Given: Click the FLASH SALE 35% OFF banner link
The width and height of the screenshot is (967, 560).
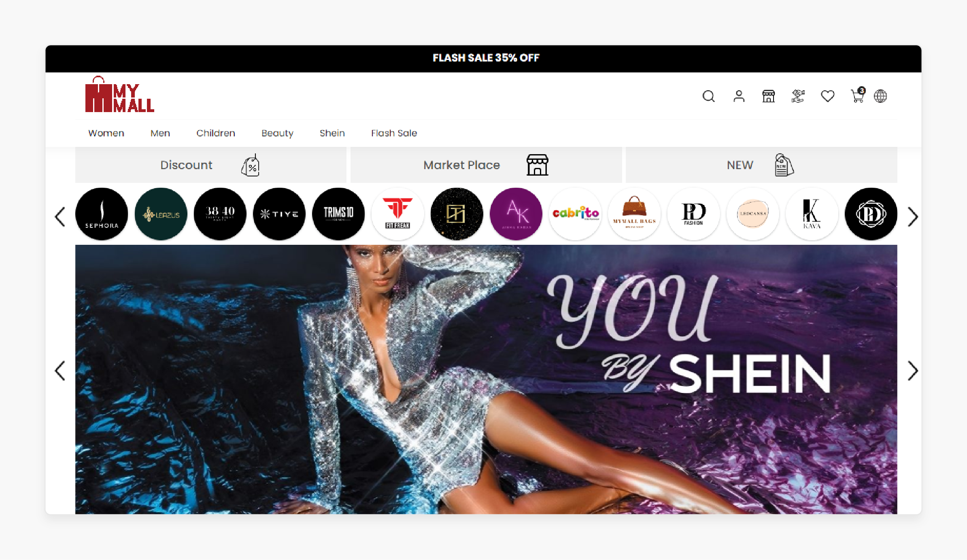Looking at the screenshot, I should [485, 57].
